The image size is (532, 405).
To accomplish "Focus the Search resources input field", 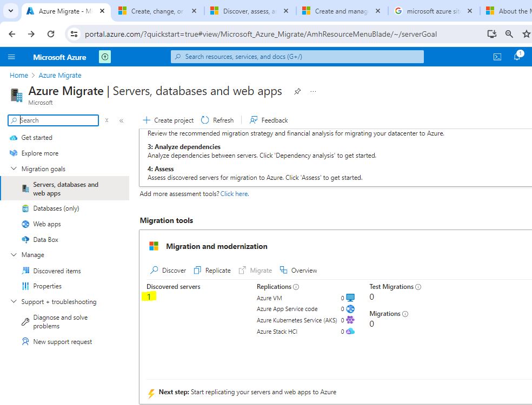I will [297, 57].
